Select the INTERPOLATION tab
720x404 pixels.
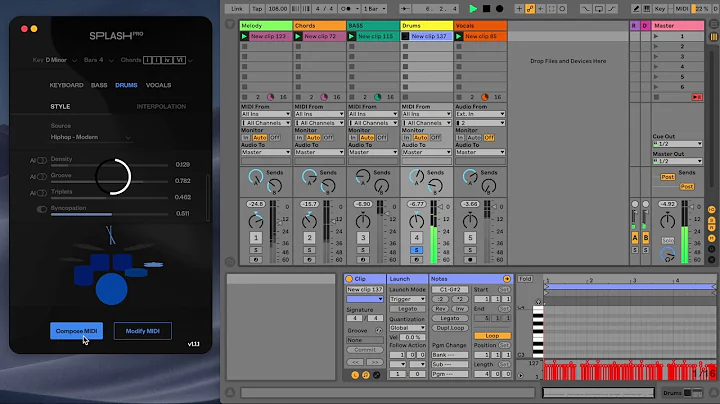(x=161, y=107)
